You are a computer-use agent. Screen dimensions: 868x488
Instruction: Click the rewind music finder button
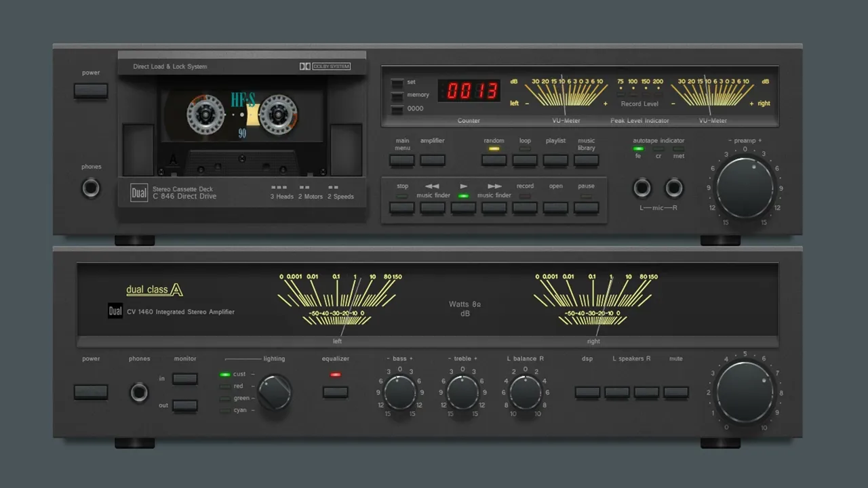pos(433,208)
